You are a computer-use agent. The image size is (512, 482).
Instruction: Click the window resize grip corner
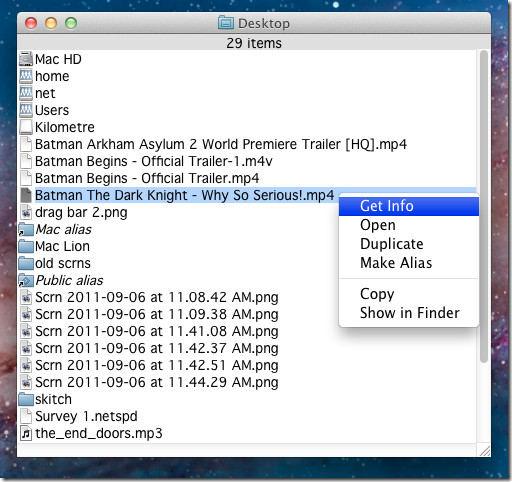point(485,451)
